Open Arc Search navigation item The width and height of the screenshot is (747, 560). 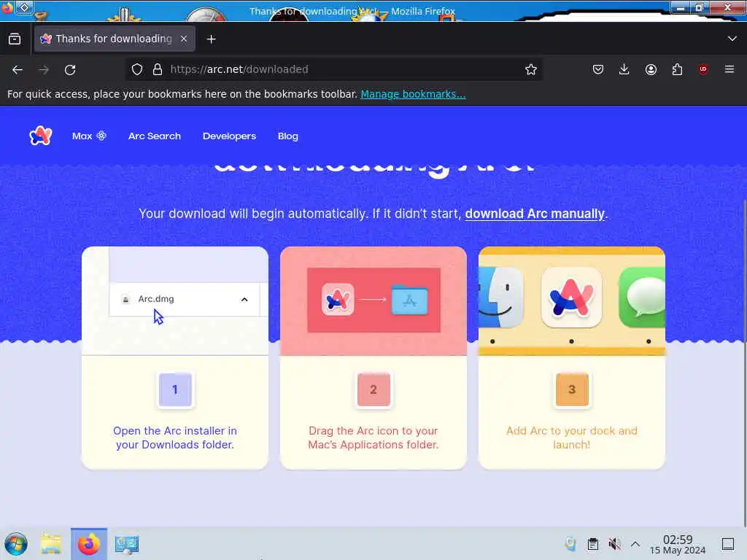pos(155,136)
